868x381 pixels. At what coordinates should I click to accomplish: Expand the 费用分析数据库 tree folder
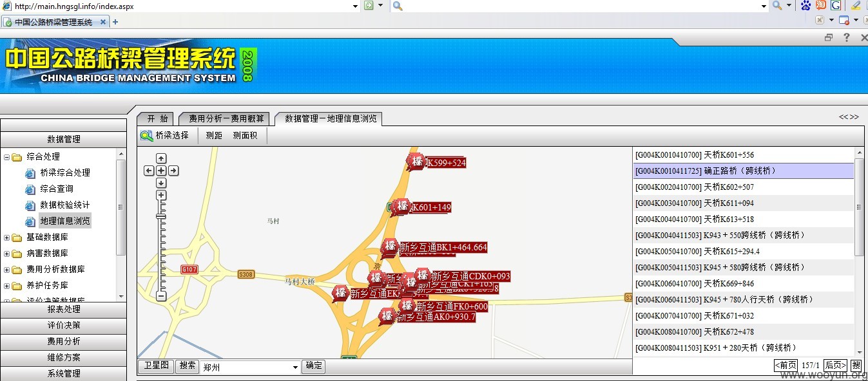click(6, 269)
